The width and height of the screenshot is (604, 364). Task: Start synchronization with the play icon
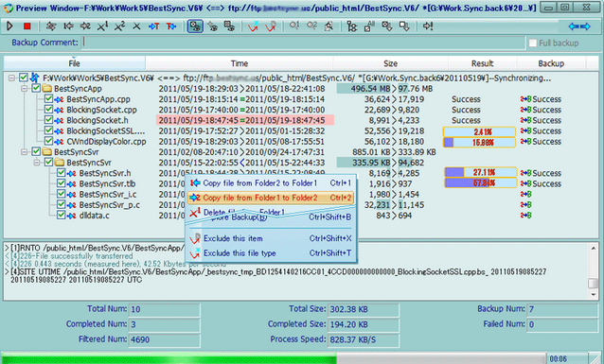pos(9,26)
